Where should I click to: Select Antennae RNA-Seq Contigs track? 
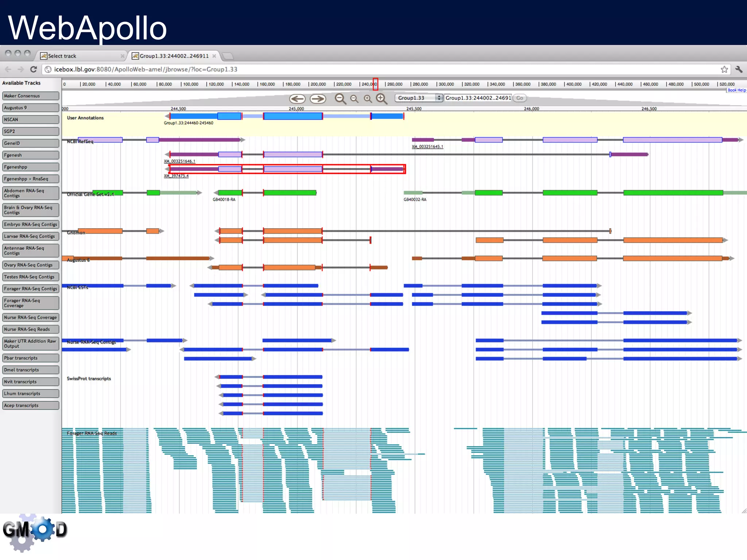(x=31, y=251)
